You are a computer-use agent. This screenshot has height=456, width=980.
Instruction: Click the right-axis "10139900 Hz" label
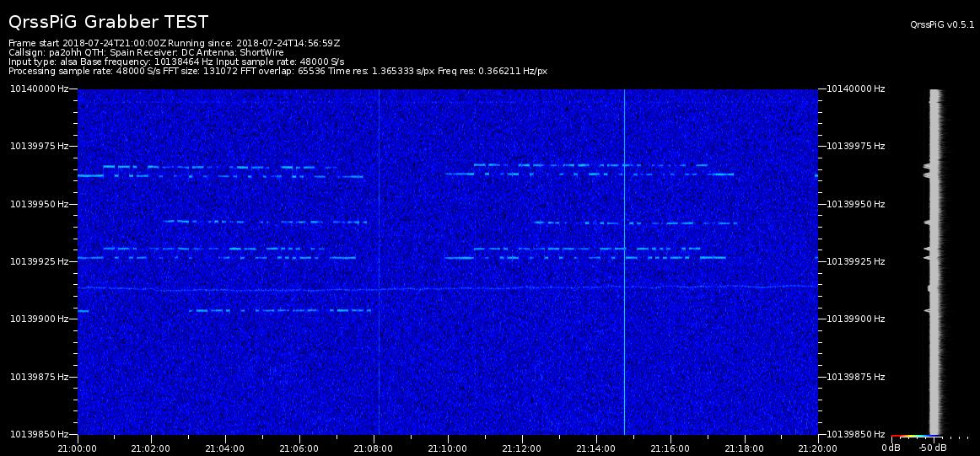coord(856,319)
